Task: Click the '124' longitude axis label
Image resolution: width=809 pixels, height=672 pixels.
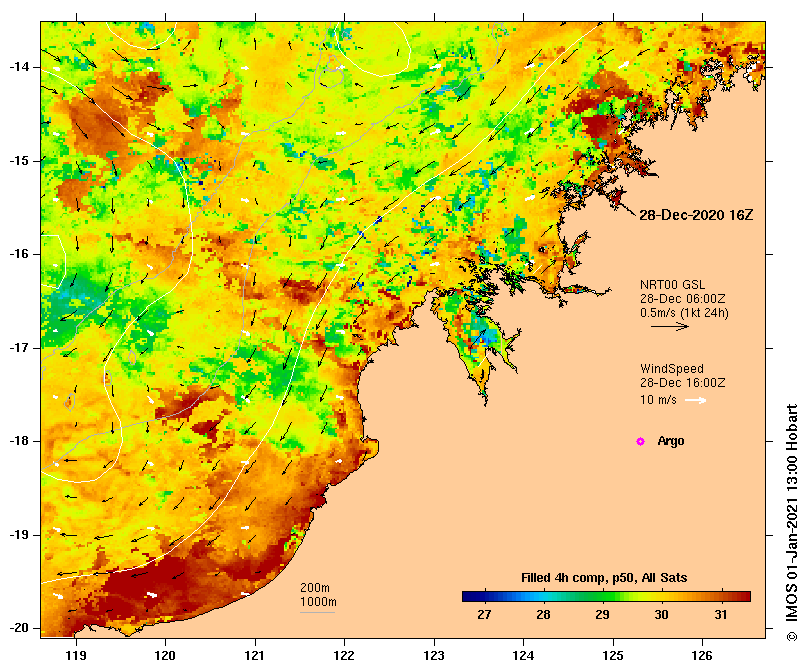Action: pyautogui.click(x=523, y=656)
